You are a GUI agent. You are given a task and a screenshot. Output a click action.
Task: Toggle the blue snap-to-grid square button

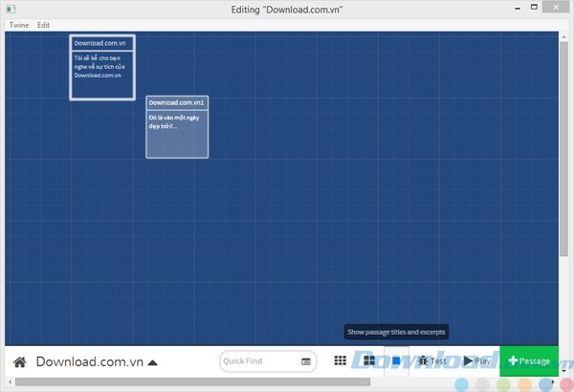[x=396, y=360]
